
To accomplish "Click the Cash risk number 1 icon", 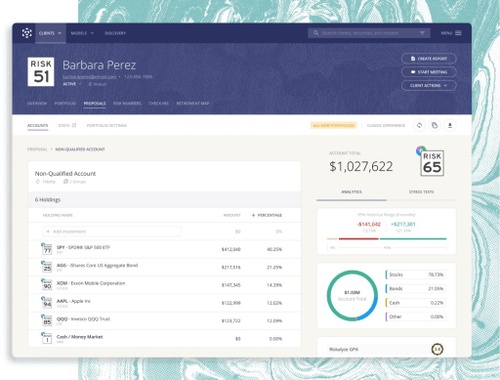I will pos(47,338).
